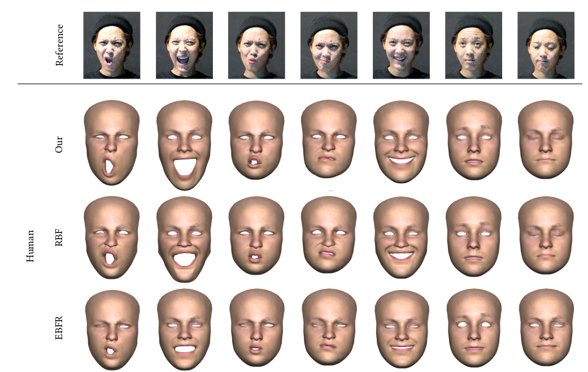Click the RBF-row face with closed eyes
The image size is (588, 372).
click(546, 235)
